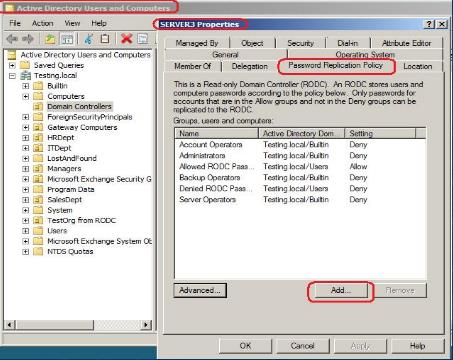The width and height of the screenshot is (453, 360).
Task: Click the Paste clipboard toolbar icon
Action: [105, 39]
